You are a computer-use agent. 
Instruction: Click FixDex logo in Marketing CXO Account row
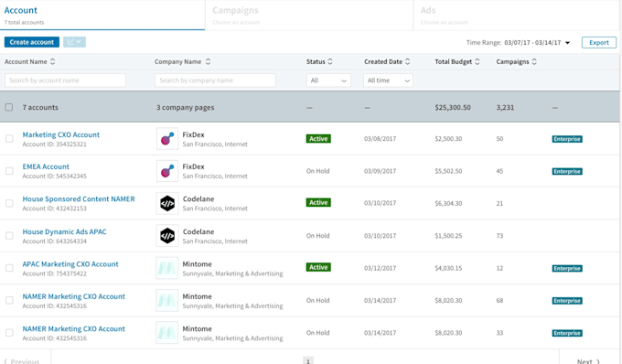click(167, 138)
